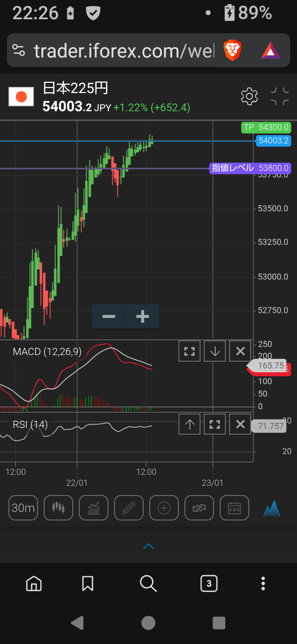Select the pencil drawing tool
This screenshot has height=644, width=297.
pos(129,508)
